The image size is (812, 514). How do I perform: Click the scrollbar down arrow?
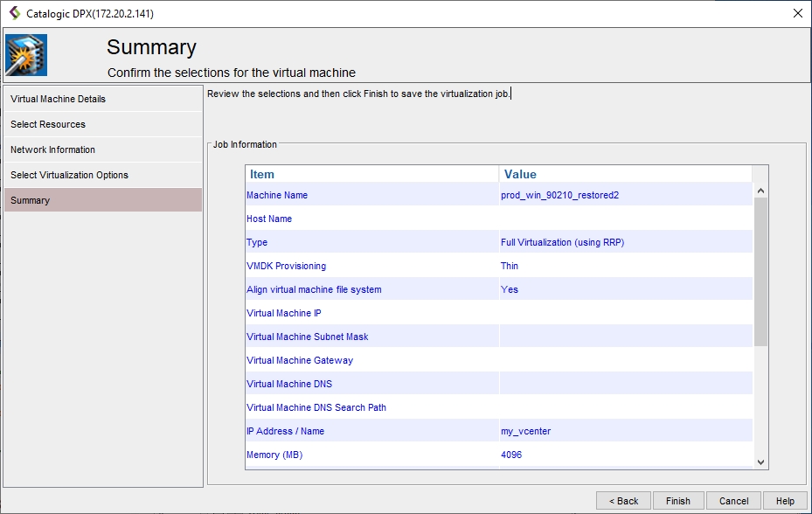[760, 462]
